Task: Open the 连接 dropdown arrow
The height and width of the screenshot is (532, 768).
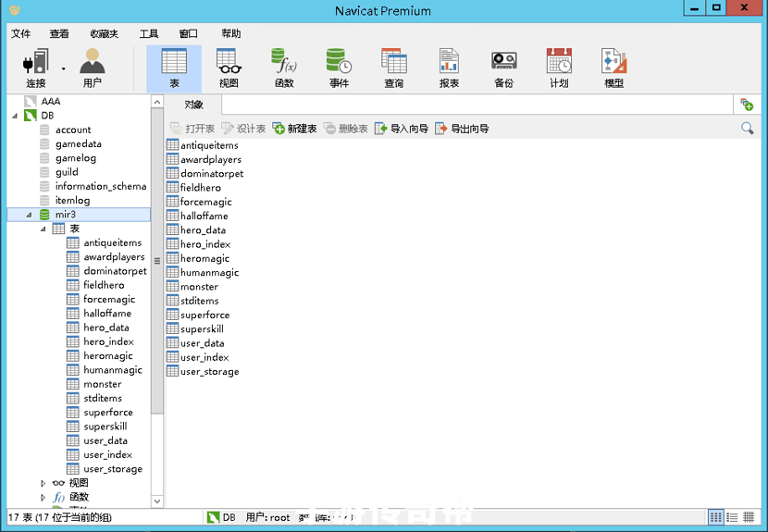Action: coord(64,69)
